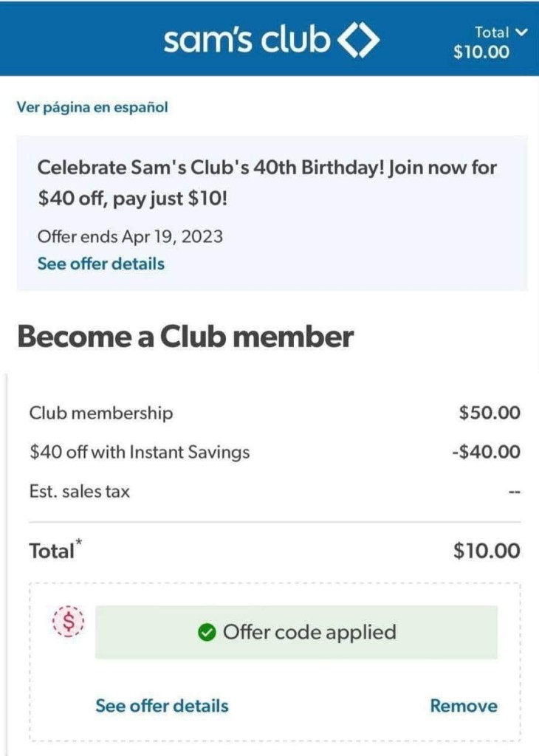Click the "sam's club" wordmark in header
This screenshot has height=756, width=539.
(247, 40)
